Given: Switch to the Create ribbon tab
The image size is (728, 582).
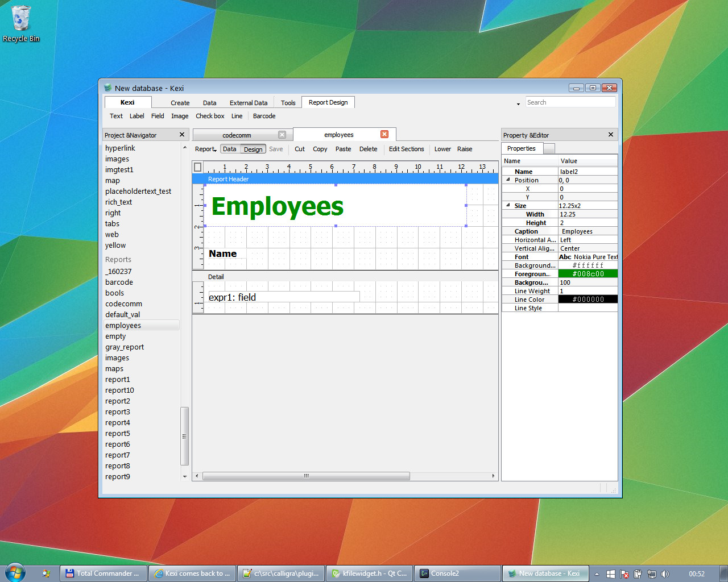Looking at the screenshot, I should click(180, 103).
